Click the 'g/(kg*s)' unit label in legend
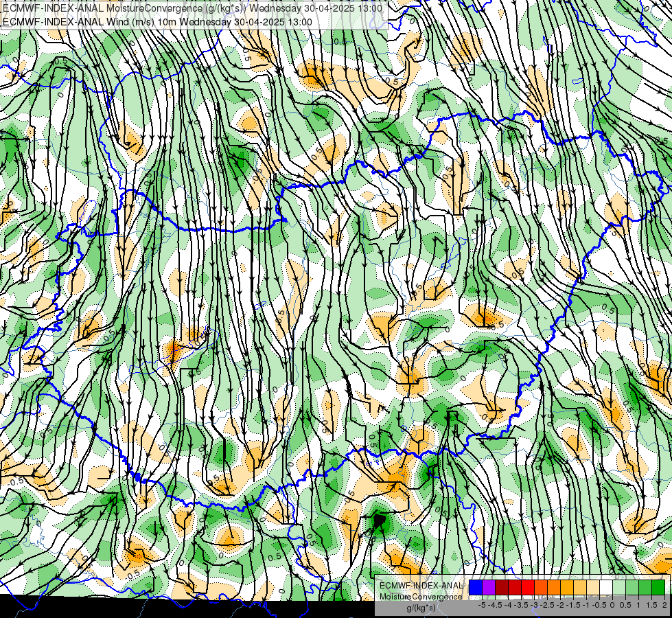This screenshot has height=618, width=672. pos(421,608)
